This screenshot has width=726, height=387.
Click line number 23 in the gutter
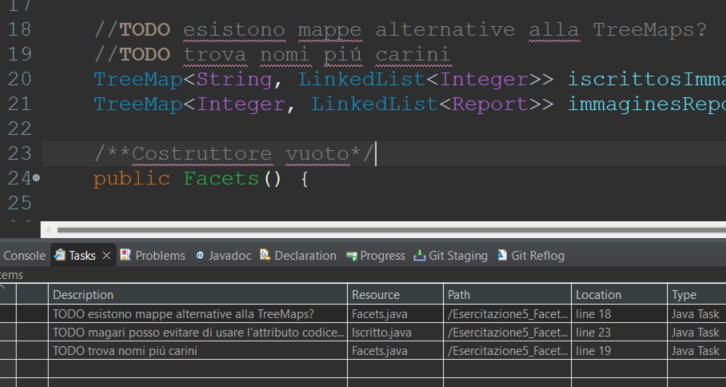tap(19, 154)
